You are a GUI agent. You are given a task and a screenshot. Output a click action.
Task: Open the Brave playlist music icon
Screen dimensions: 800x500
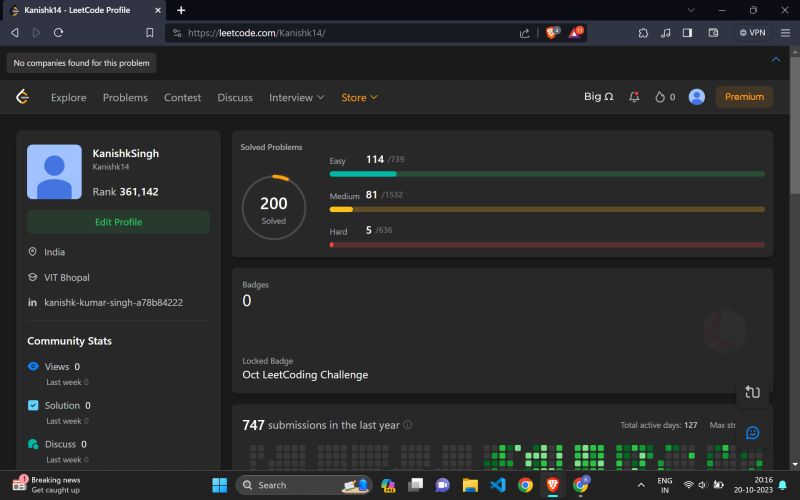pyautogui.click(x=665, y=33)
